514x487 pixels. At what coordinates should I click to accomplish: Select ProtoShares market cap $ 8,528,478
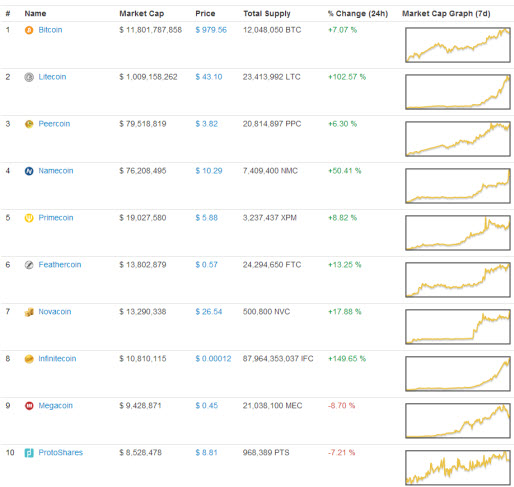pos(140,453)
